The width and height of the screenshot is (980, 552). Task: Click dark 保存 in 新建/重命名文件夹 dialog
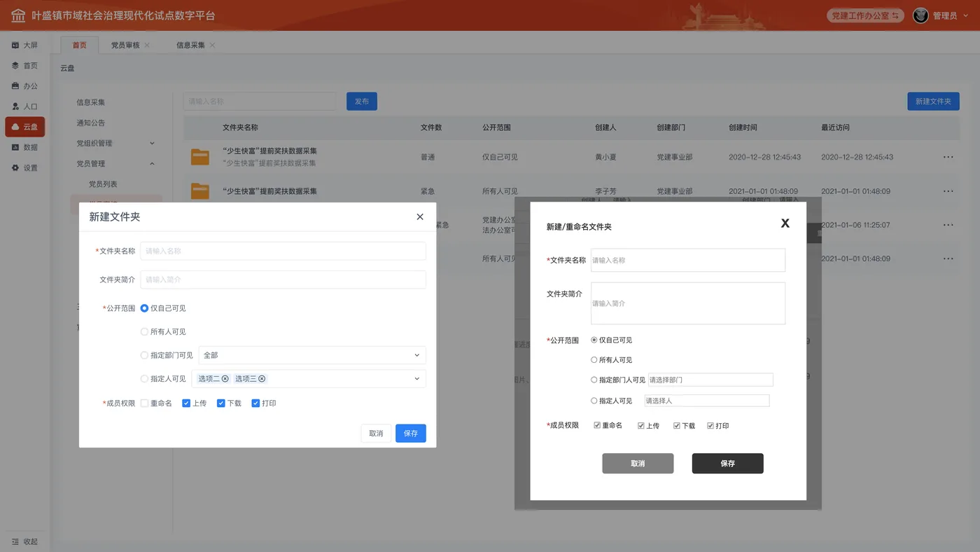728,464
